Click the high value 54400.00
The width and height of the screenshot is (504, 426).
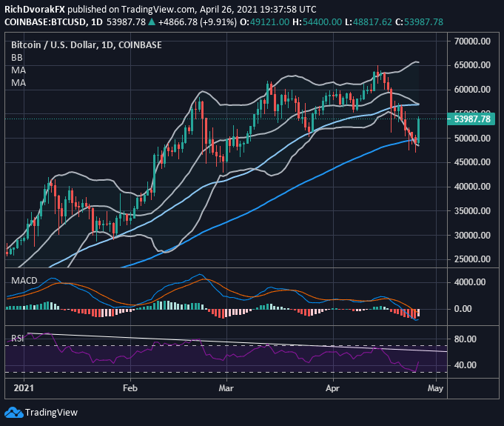coord(322,22)
